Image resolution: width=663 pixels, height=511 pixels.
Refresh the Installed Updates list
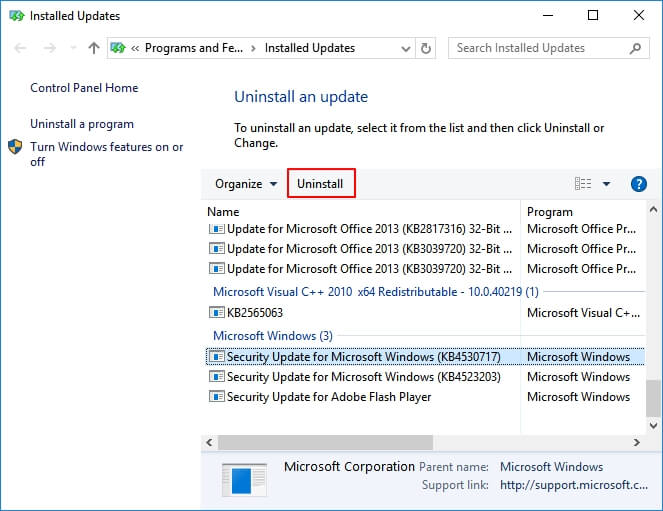click(x=427, y=48)
